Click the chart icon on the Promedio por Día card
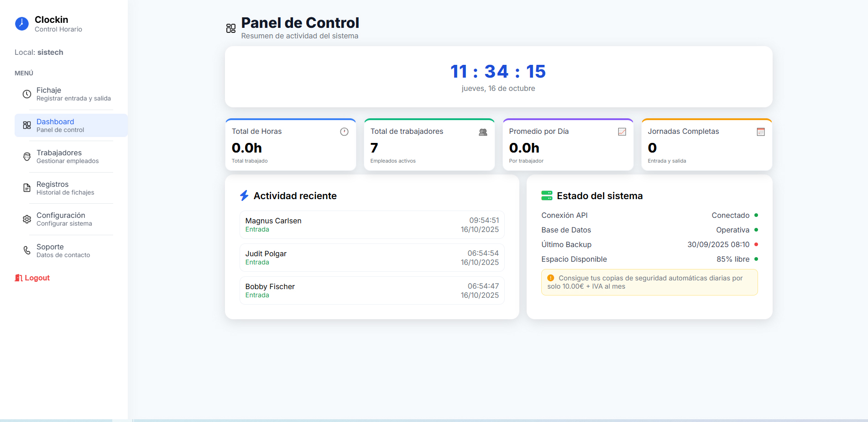Image resolution: width=868 pixels, height=422 pixels. pyautogui.click(x=622, y=132)
